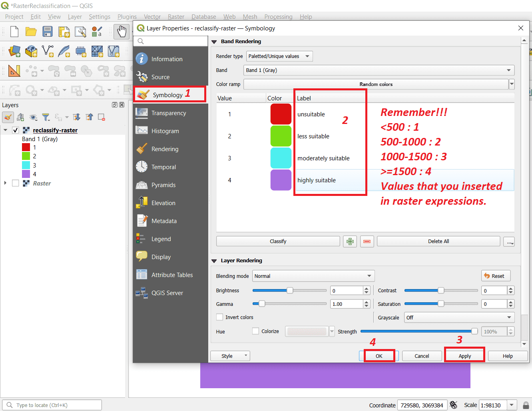
Task: Activate the legend Filter tool
Action: (x=46, y=116)
